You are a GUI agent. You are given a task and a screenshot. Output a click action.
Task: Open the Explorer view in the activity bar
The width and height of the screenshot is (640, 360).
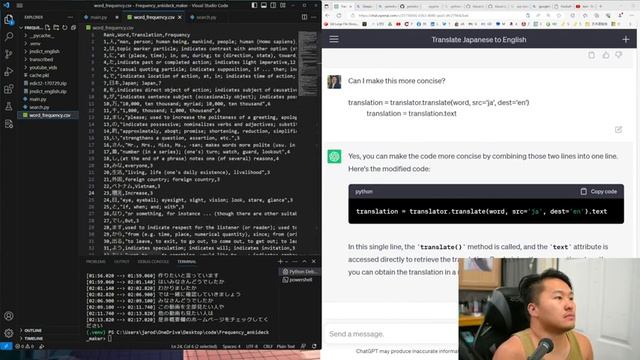[x=9, y=20]
